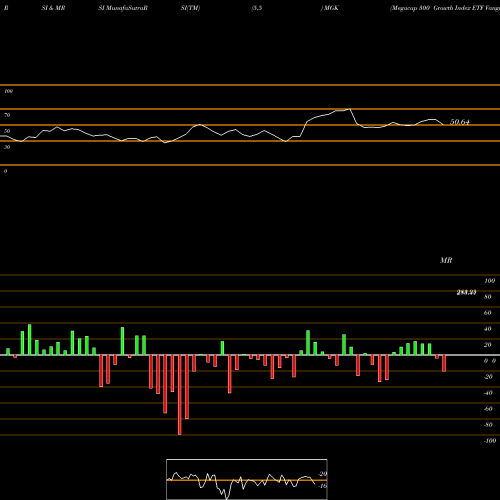Viewport: 500px width, 500px height.
Task: Click the price value 293.93
Action: pos(466,292)
